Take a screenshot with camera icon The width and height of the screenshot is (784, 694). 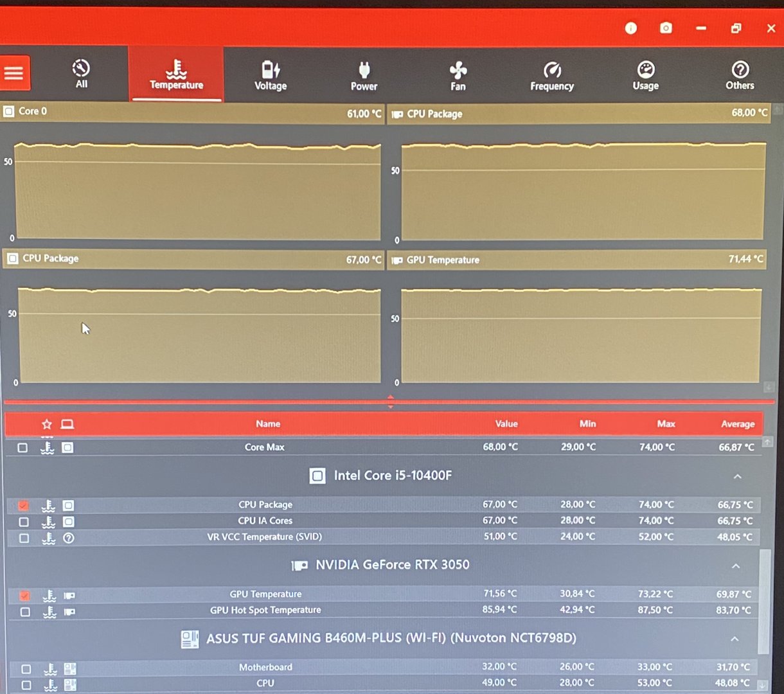point(666,28)
